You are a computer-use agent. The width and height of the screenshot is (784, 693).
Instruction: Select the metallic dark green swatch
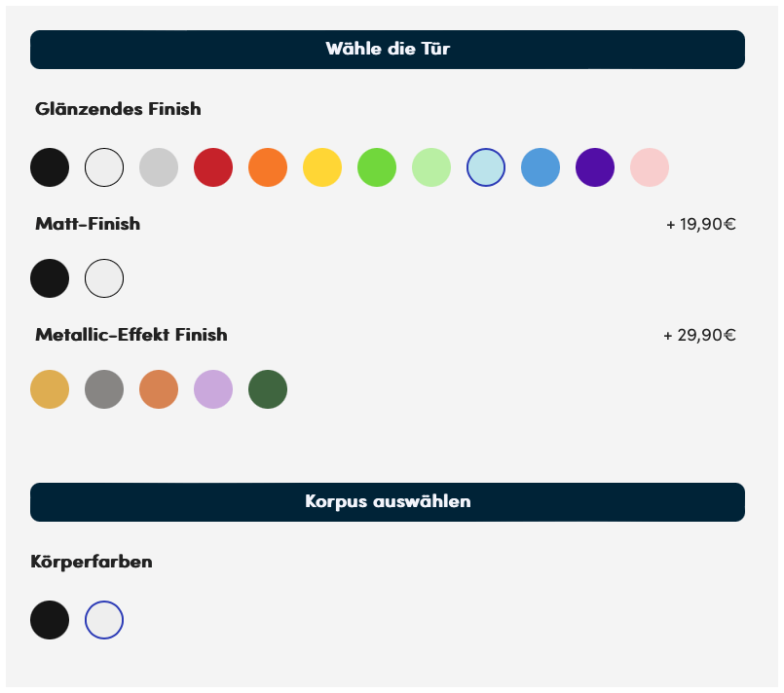click(268, 389)
